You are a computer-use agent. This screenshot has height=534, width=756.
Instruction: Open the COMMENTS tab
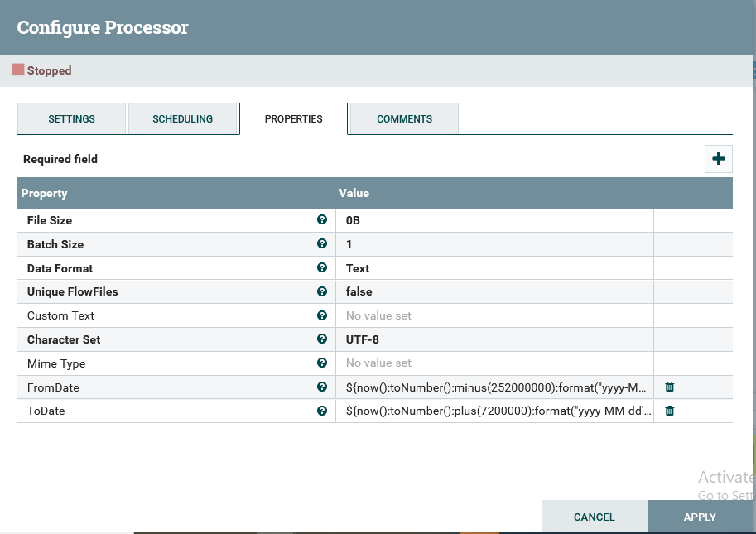click(405, 118)
